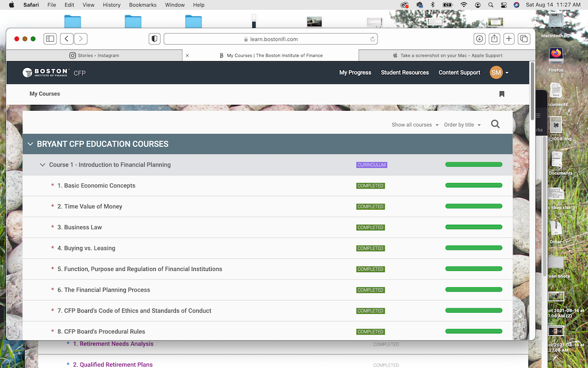Go back with the back arrow
This screenshot has height=368, width=588.
tap(66, 39)
